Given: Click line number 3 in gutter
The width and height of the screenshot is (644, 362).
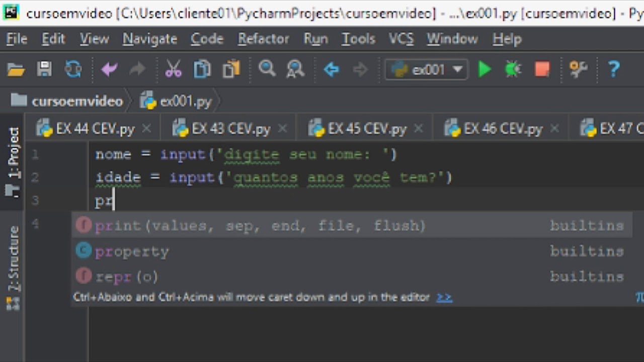Looking at the screenshot, I should point(35,201).
